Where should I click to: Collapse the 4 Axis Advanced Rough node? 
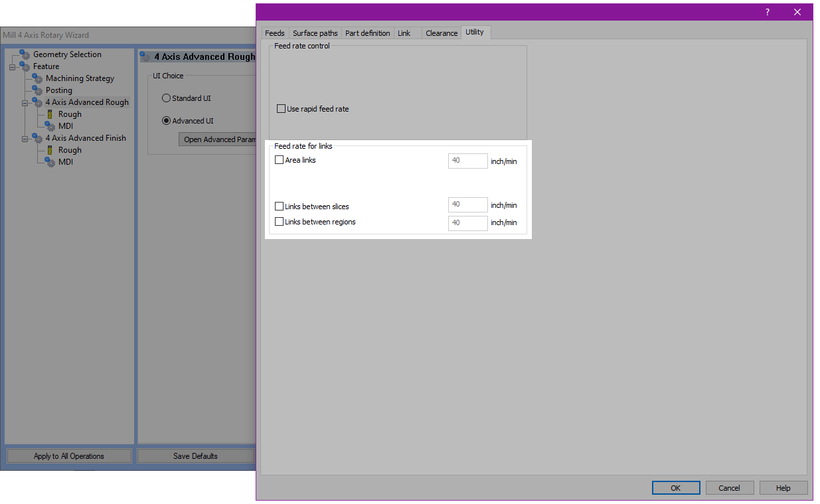25,103
